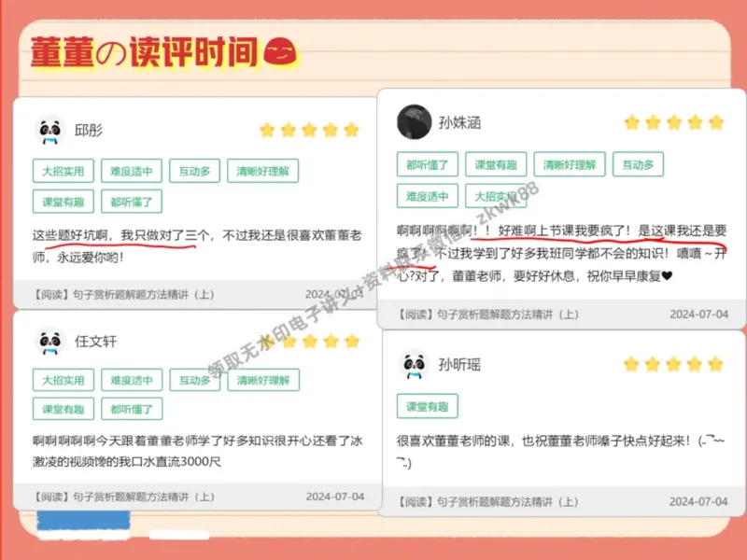Select 互动多 tag in 孙姝涵's review
This screenshot has width=747, height=560.
[638, 165]
